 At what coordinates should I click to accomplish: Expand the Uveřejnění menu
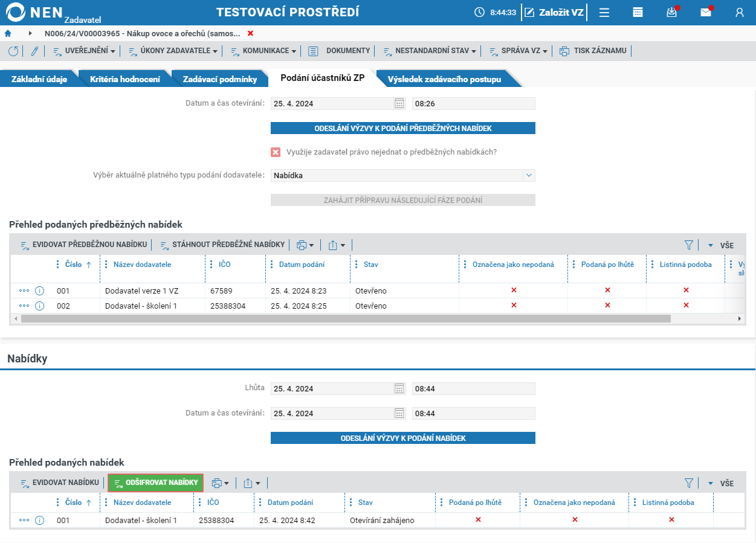(x=84, y=51)
